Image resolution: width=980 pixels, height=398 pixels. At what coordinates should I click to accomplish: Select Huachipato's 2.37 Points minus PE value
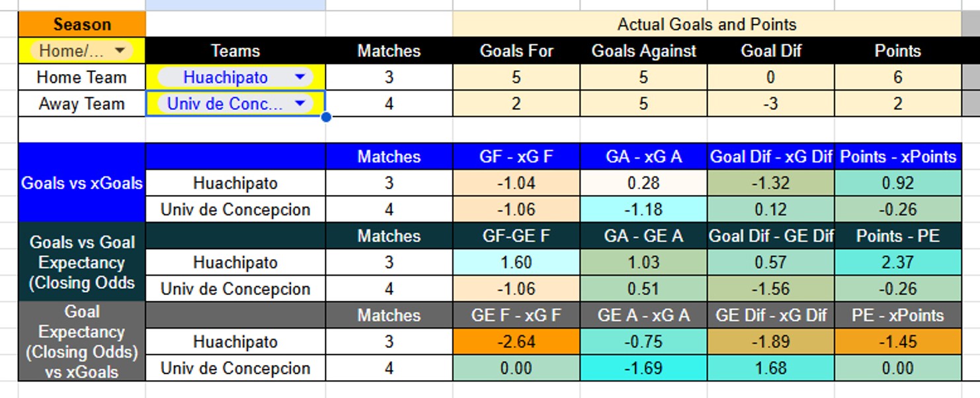[898, 262]
